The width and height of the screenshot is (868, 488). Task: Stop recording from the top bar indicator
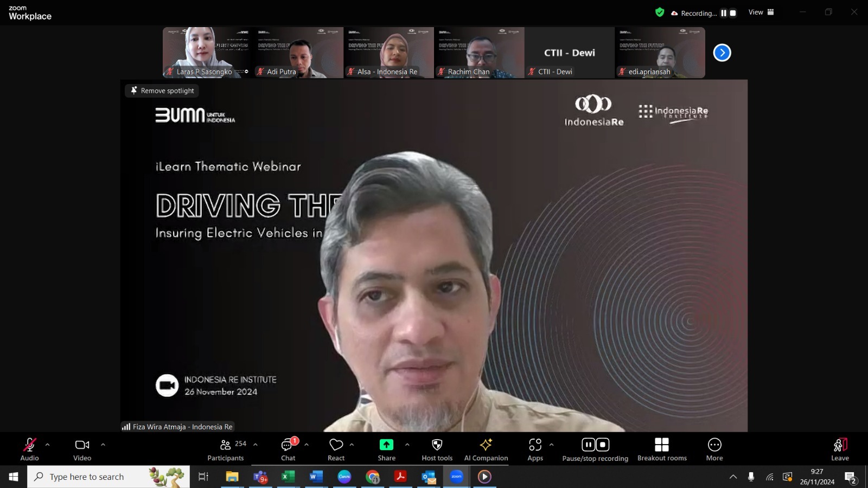(x=733, y=13)
